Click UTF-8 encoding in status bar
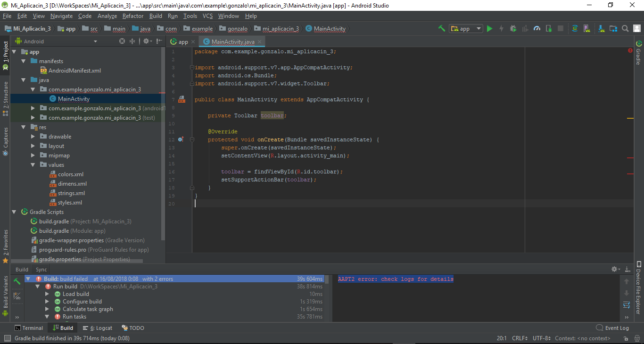 pyautogui.click(x=541, y=338)
